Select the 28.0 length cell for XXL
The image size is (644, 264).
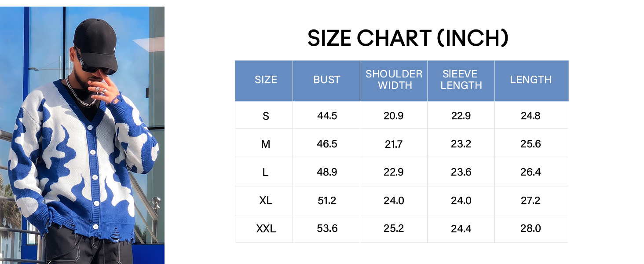(531, 229)
